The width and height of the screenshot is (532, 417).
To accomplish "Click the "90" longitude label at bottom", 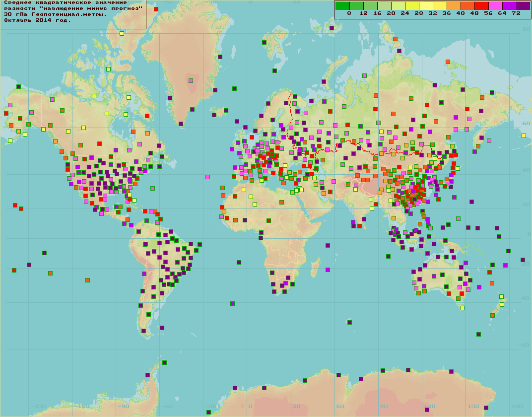I will tap(384, 406).
